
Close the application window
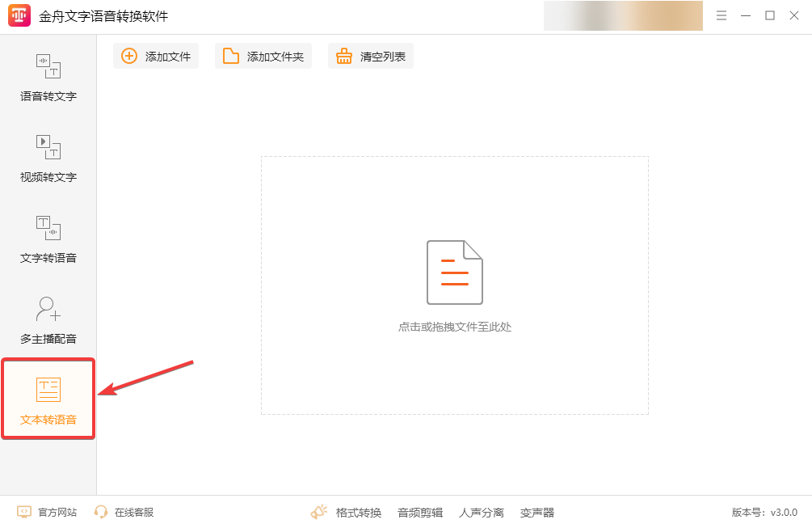[794, 15]
